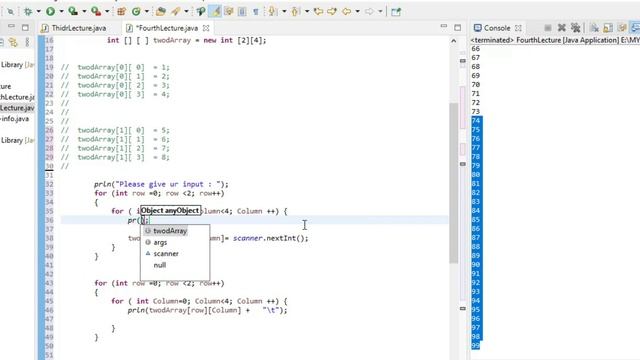This screenshot has width=640, height=360.
Task: Minimize the editor area
Action: [x=444, y=27]
